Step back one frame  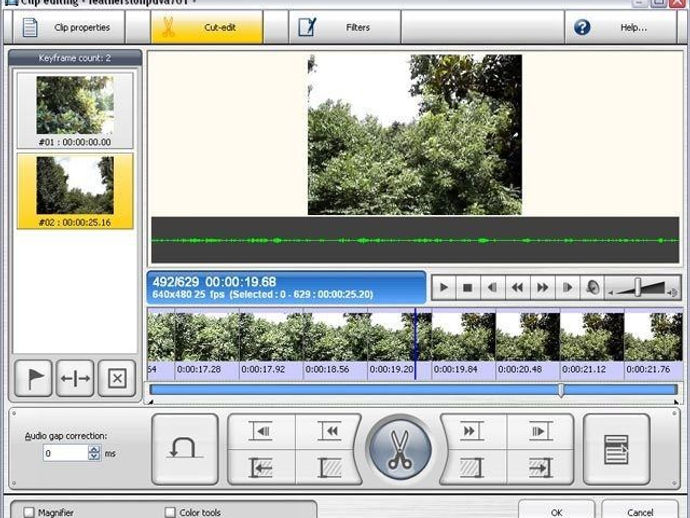pos(493,288)
